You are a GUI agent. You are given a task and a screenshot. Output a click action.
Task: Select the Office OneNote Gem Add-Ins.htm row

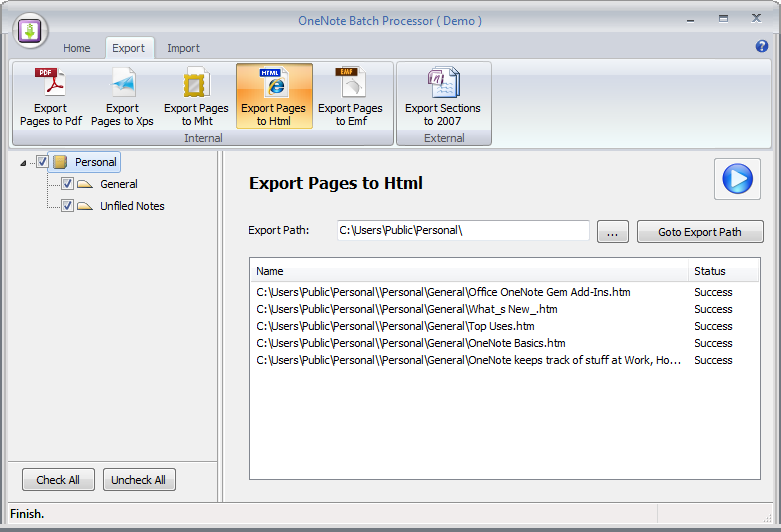coord(505,292)
